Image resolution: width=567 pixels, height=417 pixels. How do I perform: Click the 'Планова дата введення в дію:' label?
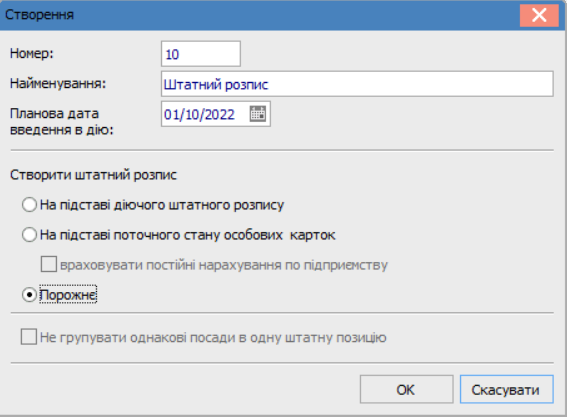point(61,122)
